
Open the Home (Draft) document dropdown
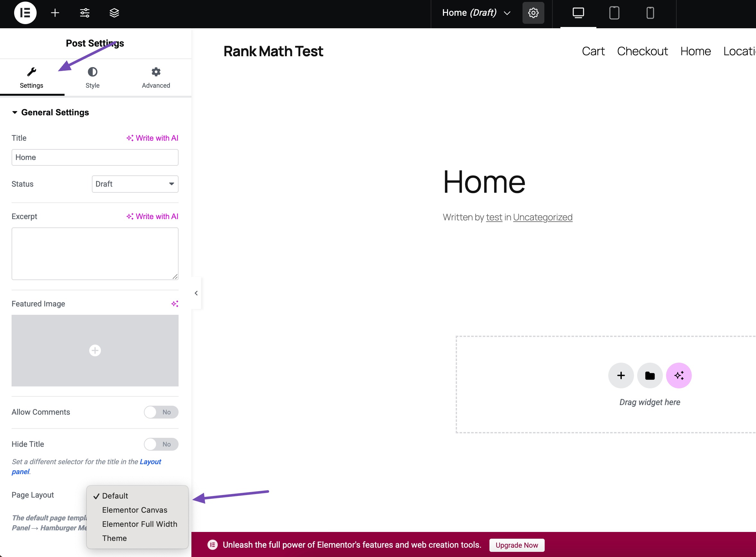(476, 13)
